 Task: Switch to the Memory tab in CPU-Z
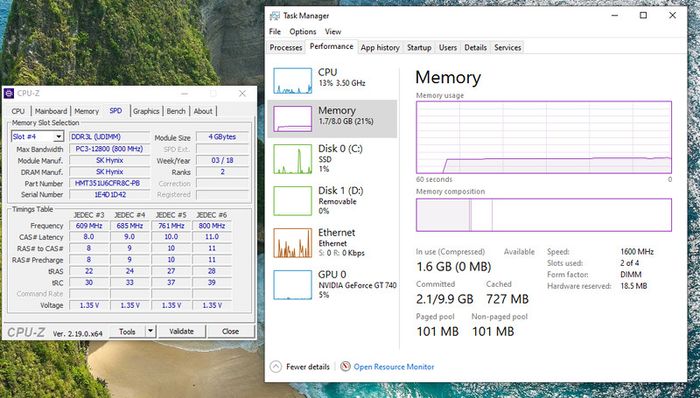pos(86,111)
